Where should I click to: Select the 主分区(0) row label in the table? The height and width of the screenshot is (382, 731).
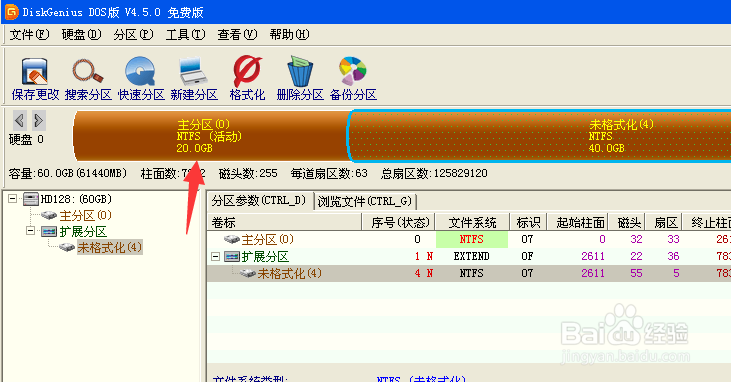click(x=268, y=239)
